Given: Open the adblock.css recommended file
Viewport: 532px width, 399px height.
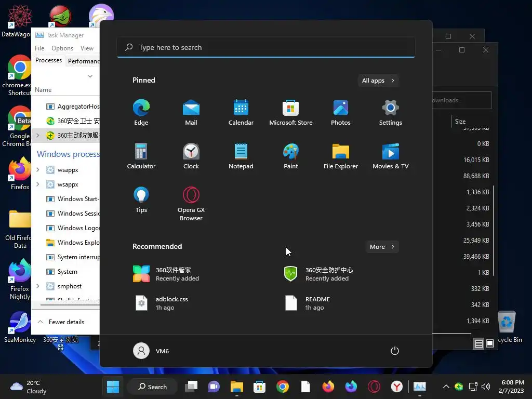Looking at the screenshot, I should click(161, 303).
